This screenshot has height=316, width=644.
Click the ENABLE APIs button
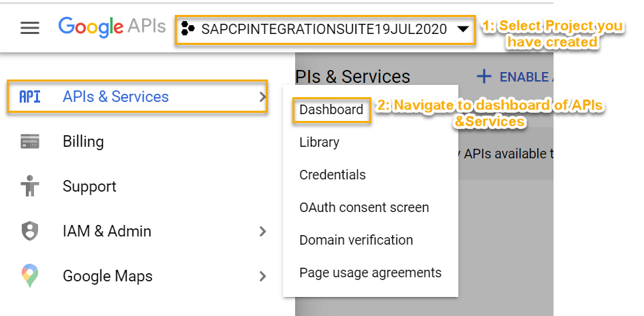pos(515,77)
